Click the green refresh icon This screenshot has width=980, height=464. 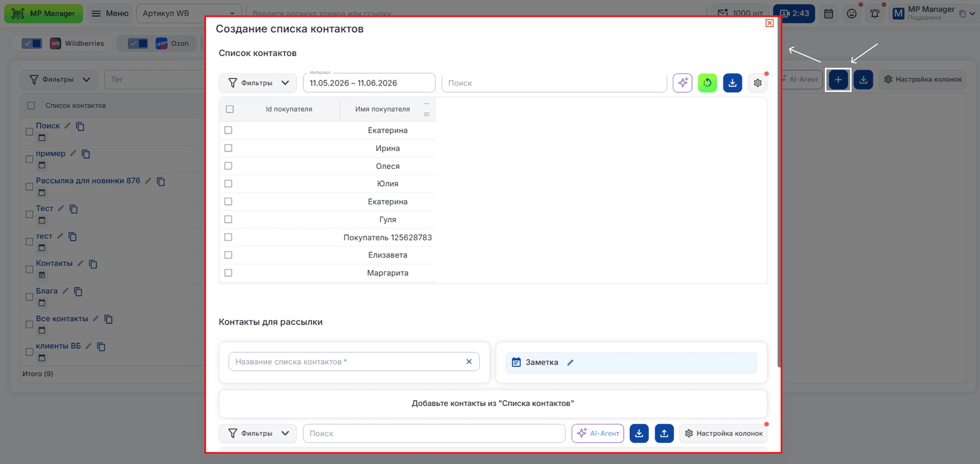coord(708,83)
